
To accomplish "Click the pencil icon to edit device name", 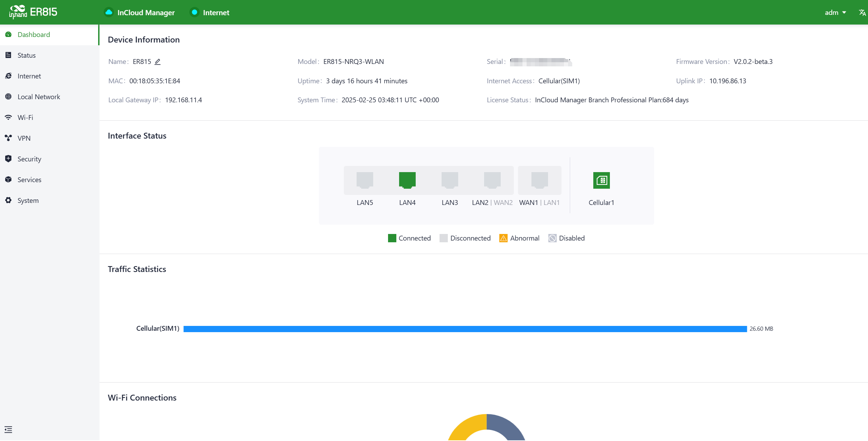I will [158, 62].
